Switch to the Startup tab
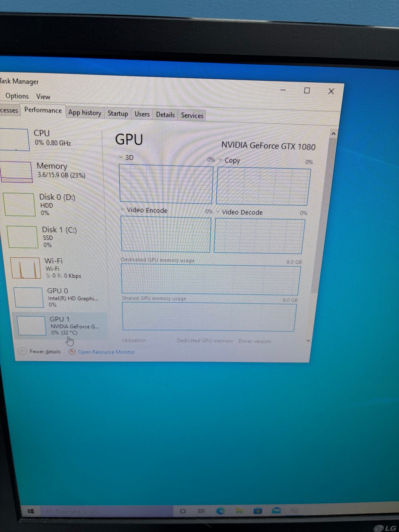Screen dimensions: 399x532 click(x=118, y=114)
